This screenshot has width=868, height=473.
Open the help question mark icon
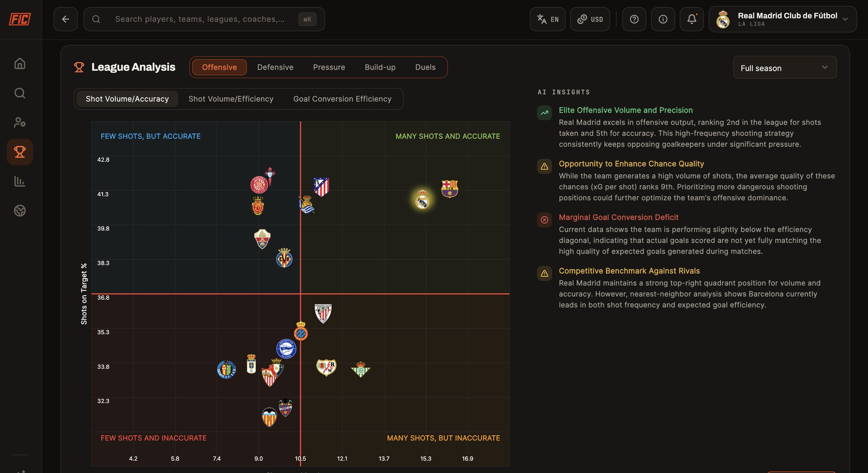coord(634,19)
